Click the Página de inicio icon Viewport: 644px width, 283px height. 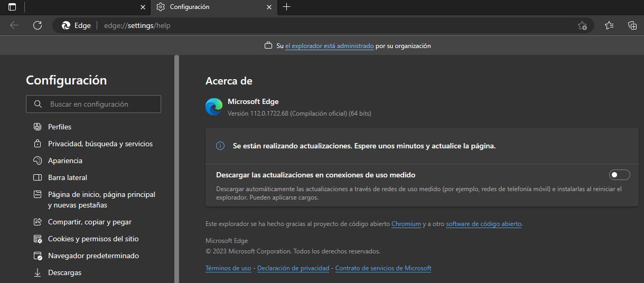click(x=38, y=194)
